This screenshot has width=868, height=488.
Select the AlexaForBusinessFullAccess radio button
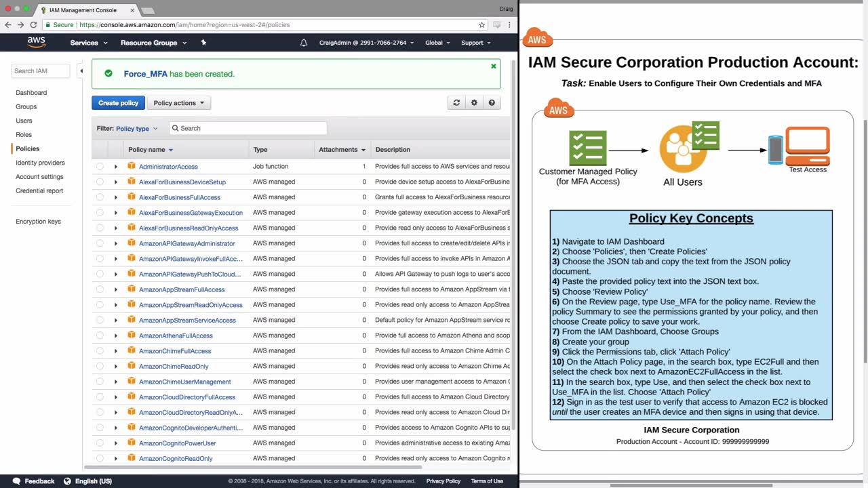coord(100,197)
